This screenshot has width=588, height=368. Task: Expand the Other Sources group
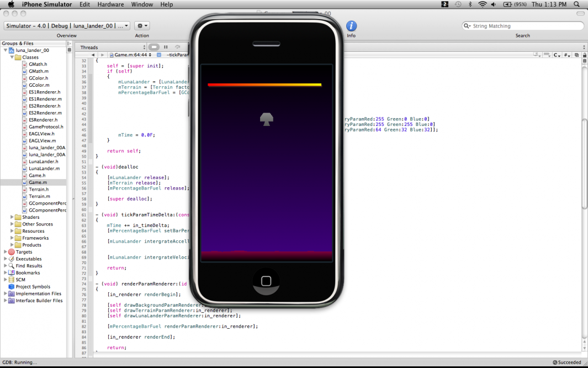[x=12, y=224]
